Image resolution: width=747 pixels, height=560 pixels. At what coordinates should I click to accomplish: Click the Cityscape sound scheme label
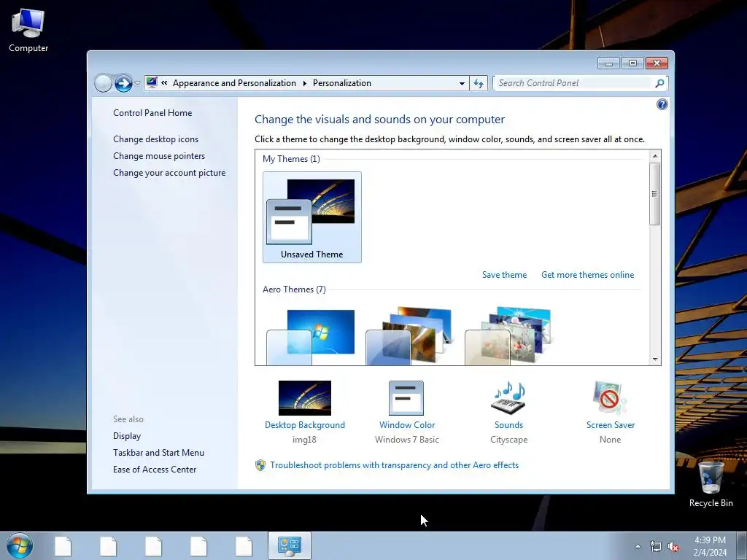[508, 440]
